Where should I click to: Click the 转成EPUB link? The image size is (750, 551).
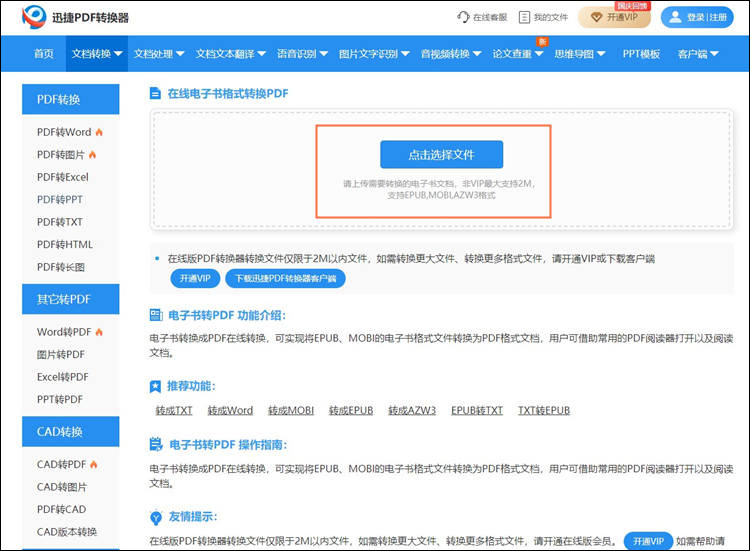pyautogui.click(x=351, y=411)
